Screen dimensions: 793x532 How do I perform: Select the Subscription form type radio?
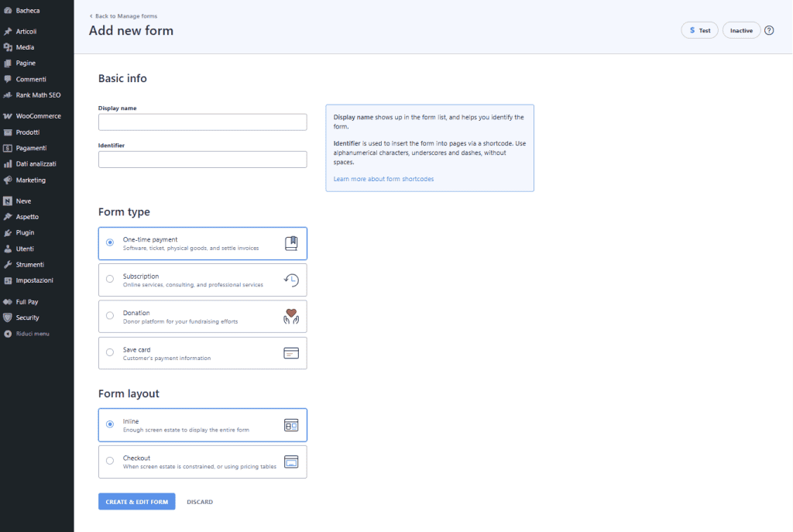(110, 280)
